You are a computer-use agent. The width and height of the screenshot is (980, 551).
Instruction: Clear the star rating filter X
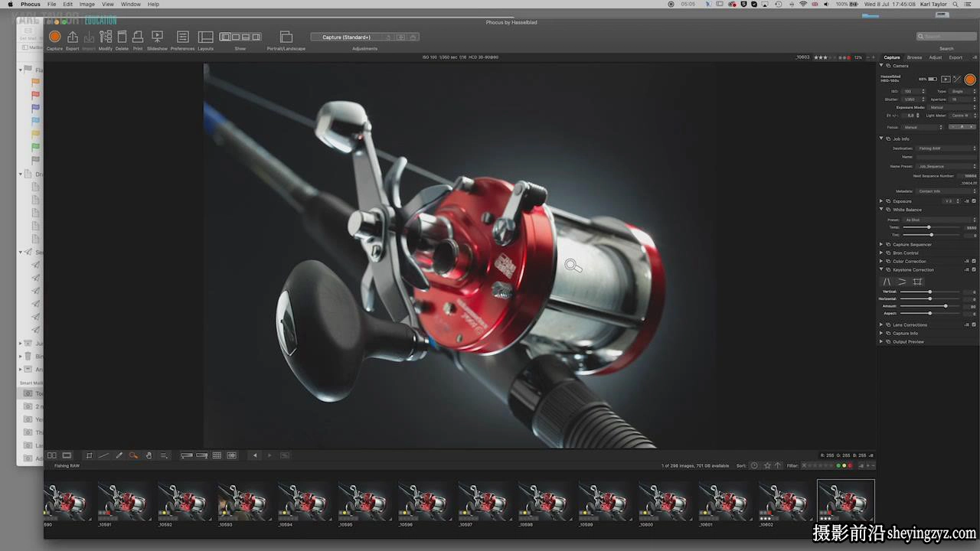tap(804, 465)
